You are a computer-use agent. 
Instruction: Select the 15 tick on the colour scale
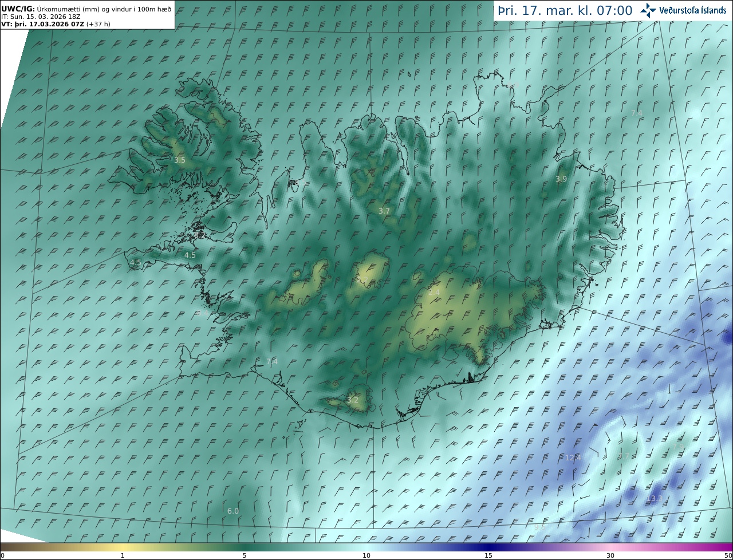coord(488,555)
